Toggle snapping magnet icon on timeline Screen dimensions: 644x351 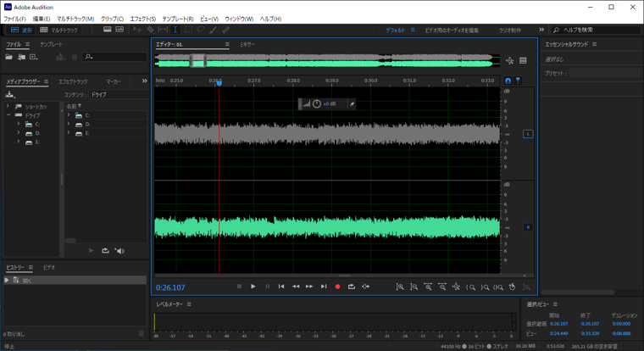coord(508,81)
